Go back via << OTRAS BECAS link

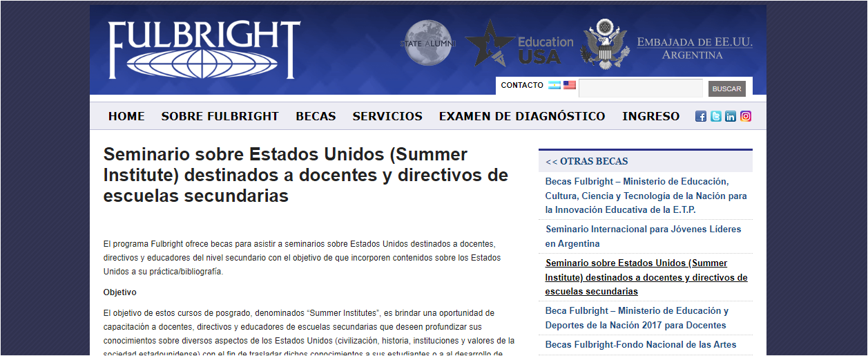587,162
